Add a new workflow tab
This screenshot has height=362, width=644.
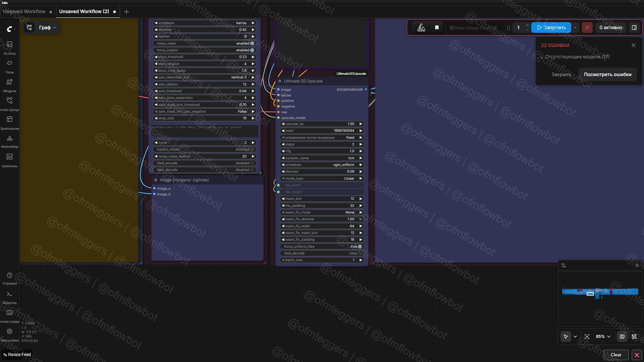pos(126,12)
